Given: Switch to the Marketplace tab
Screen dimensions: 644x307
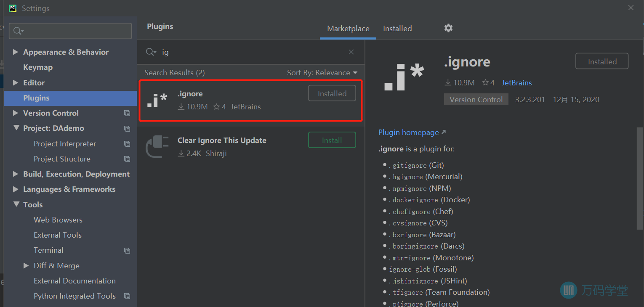Looking at the screenshot, I should point(348,29).
